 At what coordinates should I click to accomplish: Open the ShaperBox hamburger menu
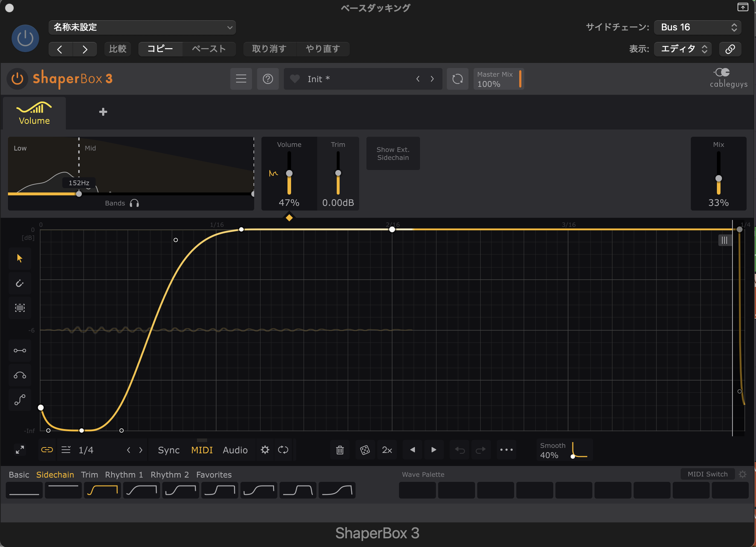tap(241, 79)
